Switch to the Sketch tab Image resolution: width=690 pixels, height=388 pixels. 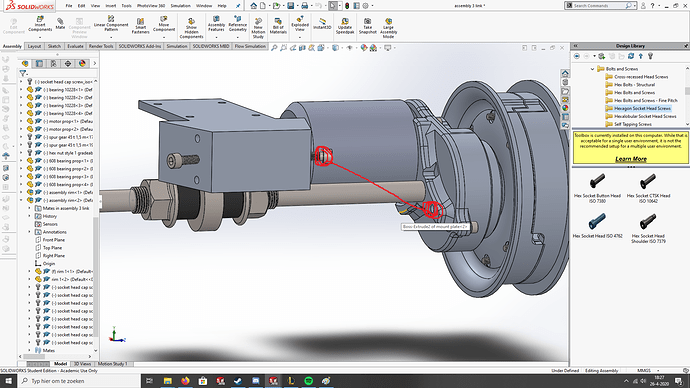tap(54, 46)
